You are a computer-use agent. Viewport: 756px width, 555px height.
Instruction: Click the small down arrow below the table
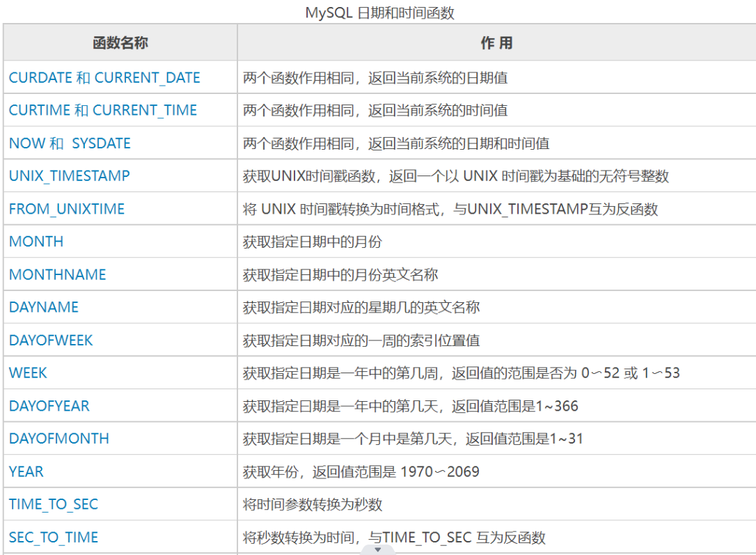tap(378, 549)
